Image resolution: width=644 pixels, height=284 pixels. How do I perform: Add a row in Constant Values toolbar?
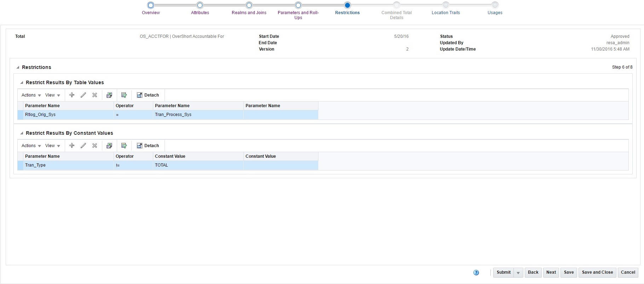pos(72,145)
